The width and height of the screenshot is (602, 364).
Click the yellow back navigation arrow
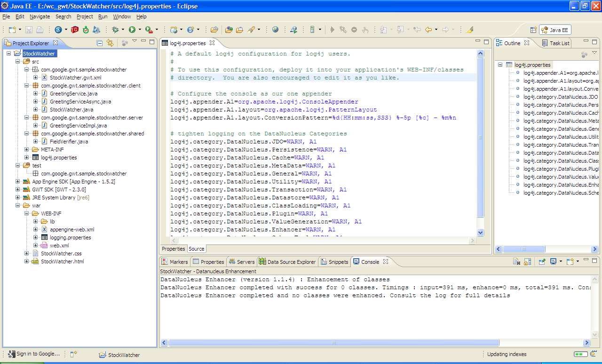(x=428, y=30)
